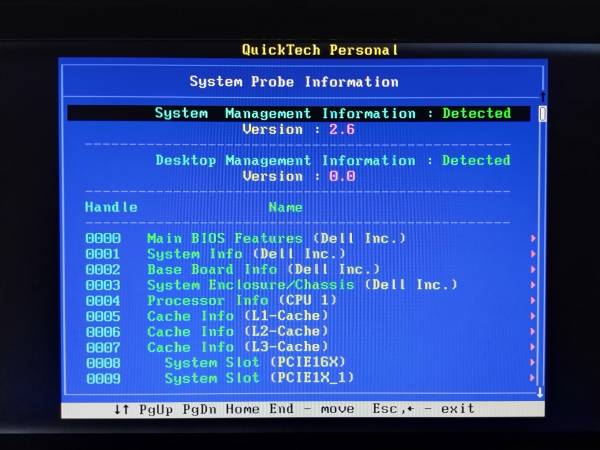Click handle 0003

pyautogui.click(x=103, y=285)
